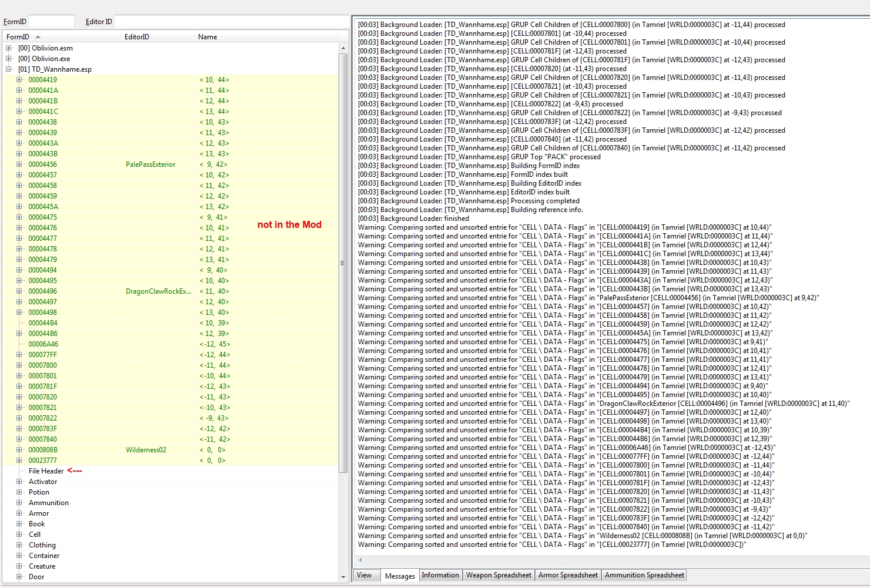
Task: Select record 000044B4
Action: tap(170, 323)
